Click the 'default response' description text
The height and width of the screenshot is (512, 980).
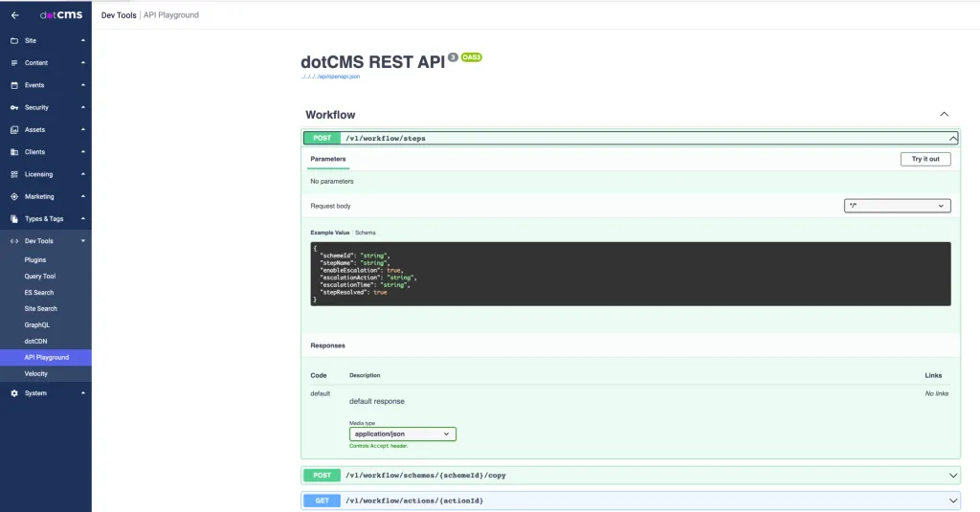click(377, 401)
